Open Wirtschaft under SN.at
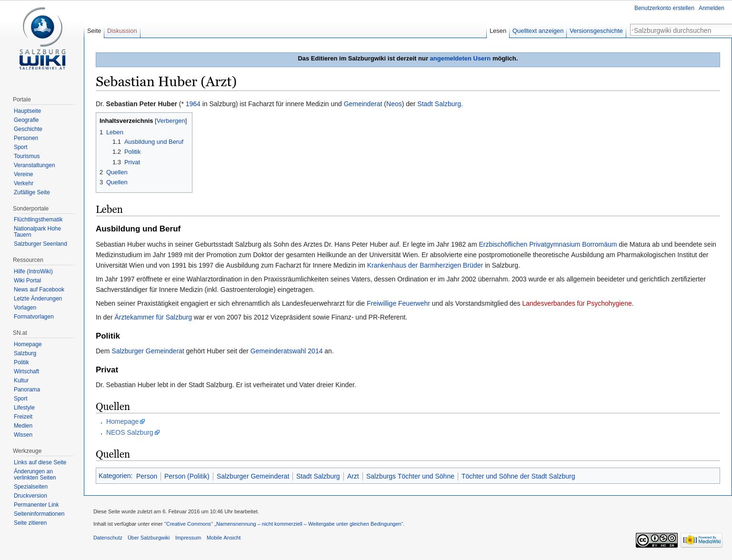Viewport: 732px width, 560px height. click(26, 371)
